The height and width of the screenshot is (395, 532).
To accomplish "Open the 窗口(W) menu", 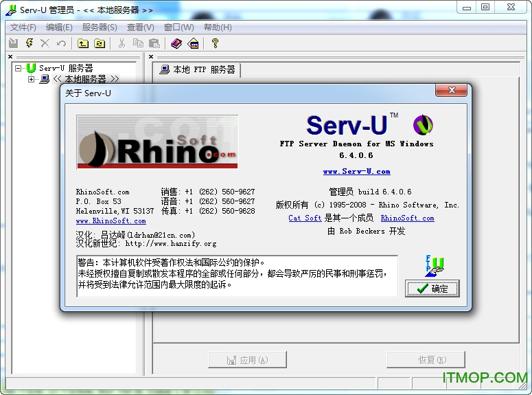I will tap(178, 27).
